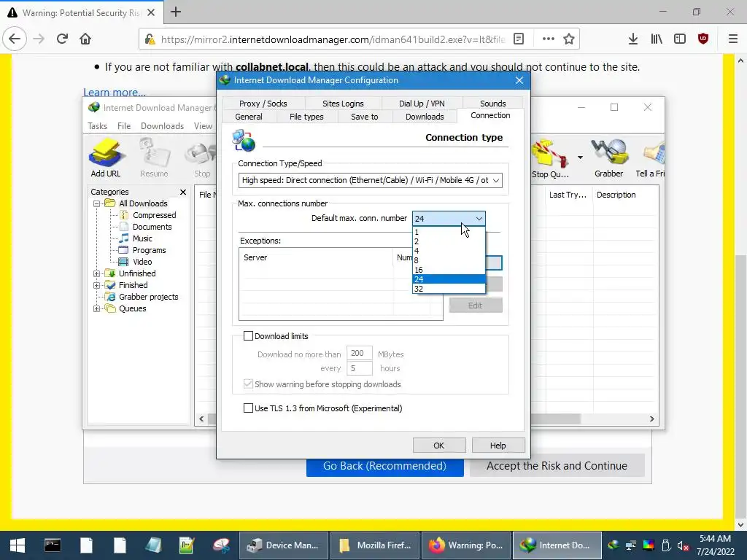The height and width of the screenshot is (560, 747).
Task: Open Downloads menu in IDM
Action: [x=162, y=125]
